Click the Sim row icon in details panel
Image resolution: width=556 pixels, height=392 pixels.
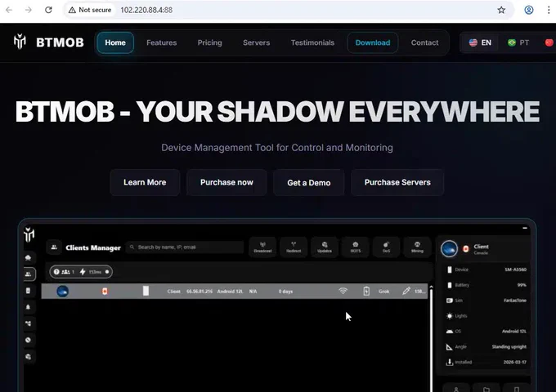[x=449, y=301]
